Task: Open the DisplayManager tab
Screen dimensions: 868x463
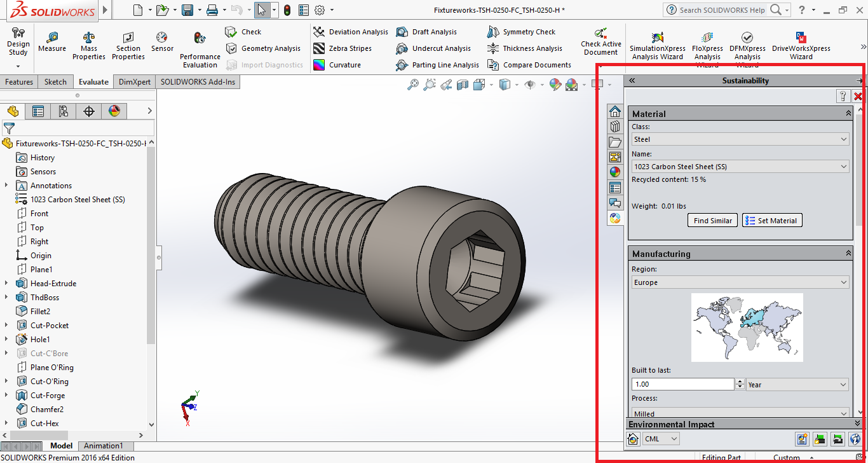Action: pos(114,111)
